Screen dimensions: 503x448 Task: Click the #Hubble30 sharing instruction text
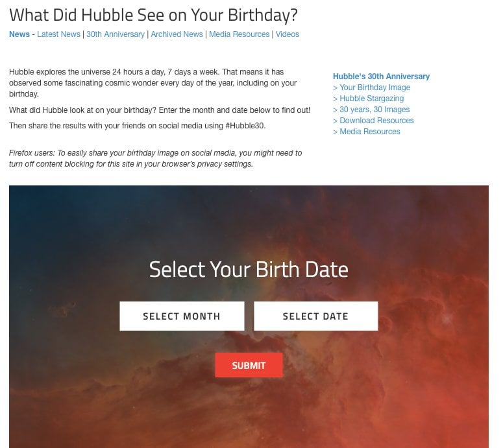click(137, 126)
